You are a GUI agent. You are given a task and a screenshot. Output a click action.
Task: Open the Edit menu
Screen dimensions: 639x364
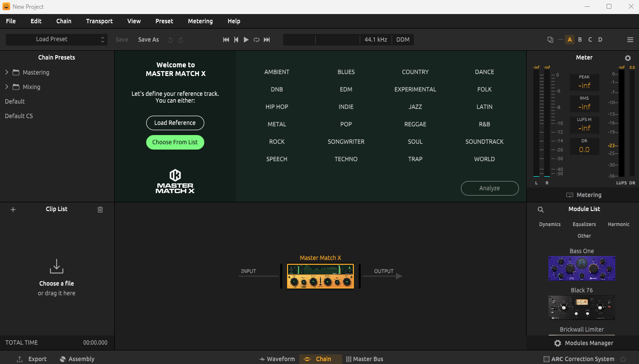pos(36,21)
